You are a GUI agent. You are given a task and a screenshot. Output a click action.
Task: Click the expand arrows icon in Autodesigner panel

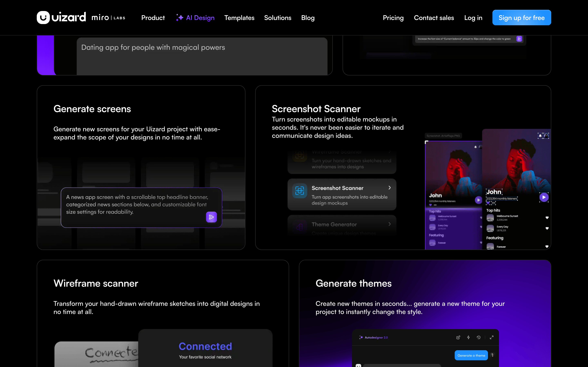click(492, 337)
